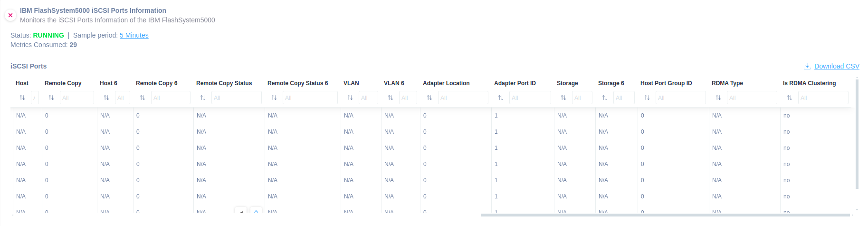Click the Is RDMA Clustering column header

(x=809, y=83)
